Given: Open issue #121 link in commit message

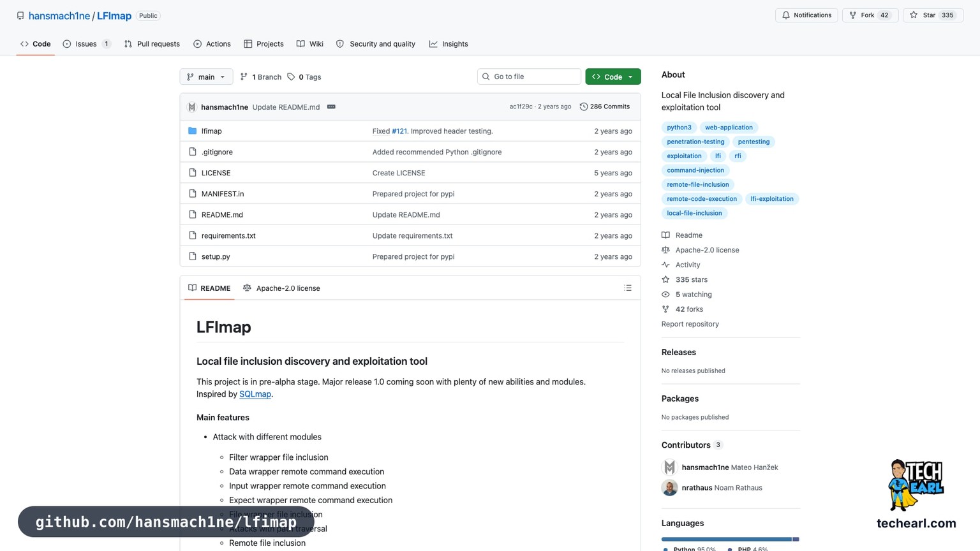Looking at the screenshot, I should click(x=399, y=131).
